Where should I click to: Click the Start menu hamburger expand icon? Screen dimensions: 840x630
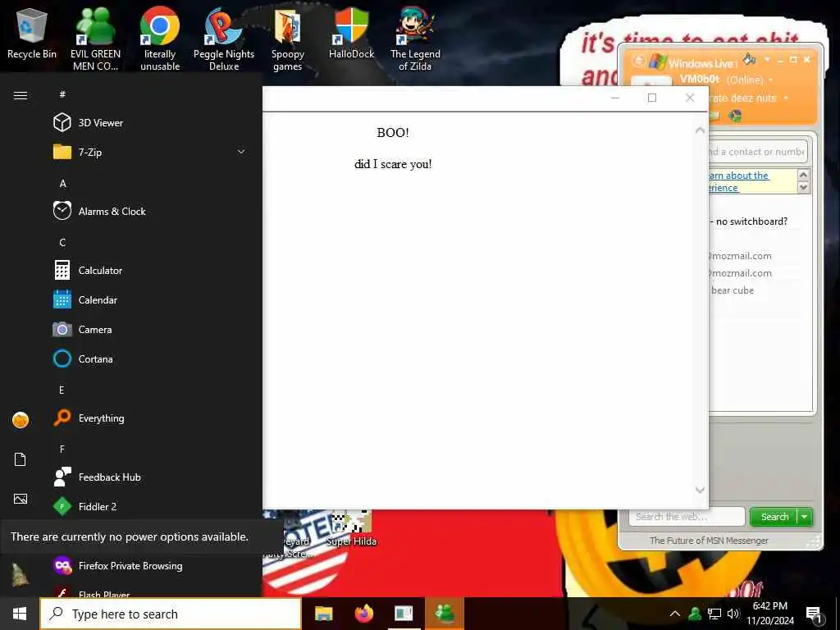(x=21, y=95)
